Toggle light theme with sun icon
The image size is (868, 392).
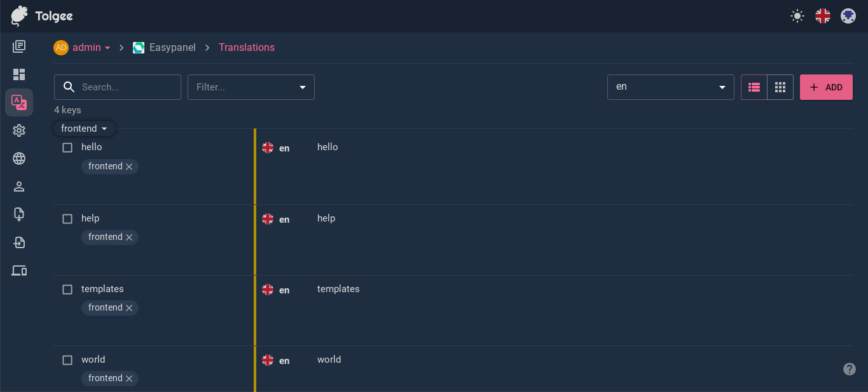pyautogui.click(x=797, y=16)
